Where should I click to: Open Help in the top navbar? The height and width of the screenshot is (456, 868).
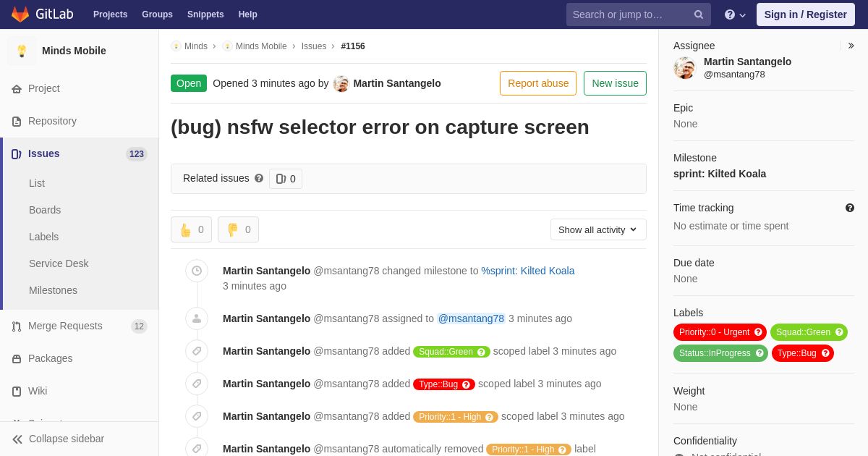[x=248, y=14]
